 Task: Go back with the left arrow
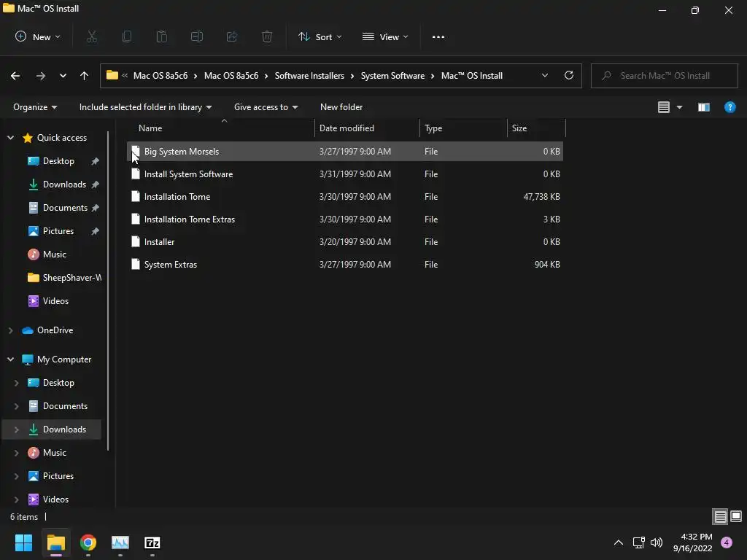pyautogui.click(x=15, y=76)
